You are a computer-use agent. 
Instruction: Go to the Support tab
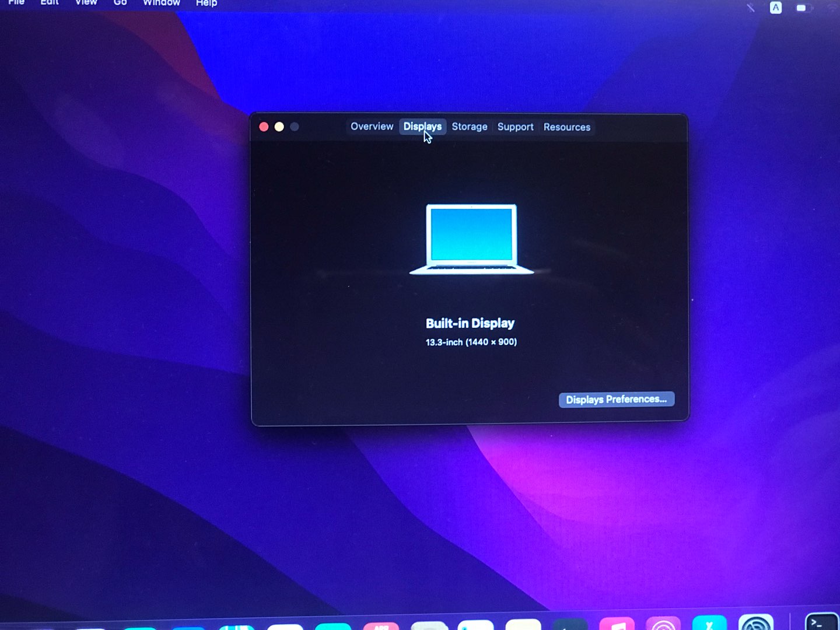point(515,127)
